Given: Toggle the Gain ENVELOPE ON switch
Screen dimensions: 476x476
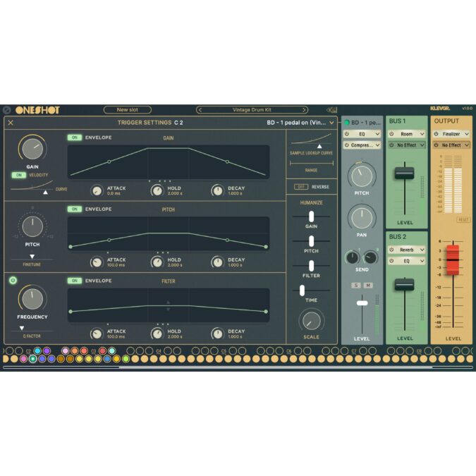Looking at the screenshot, I should point(75,138).
